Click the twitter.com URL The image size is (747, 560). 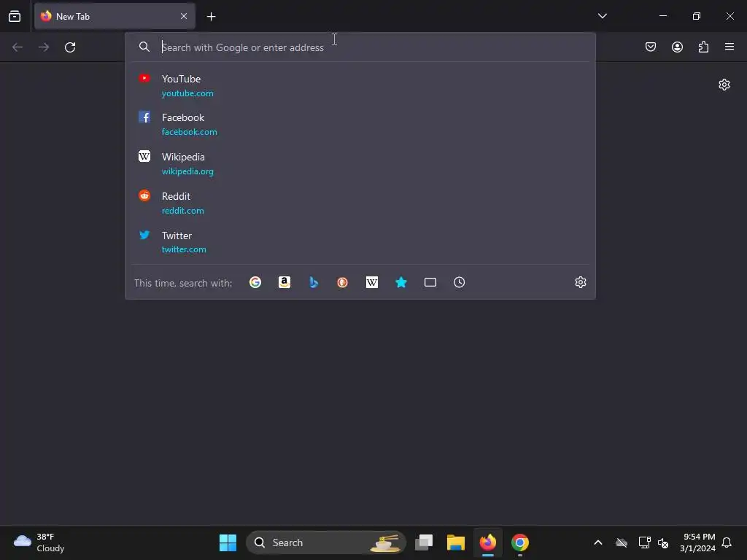click(183, 249)
